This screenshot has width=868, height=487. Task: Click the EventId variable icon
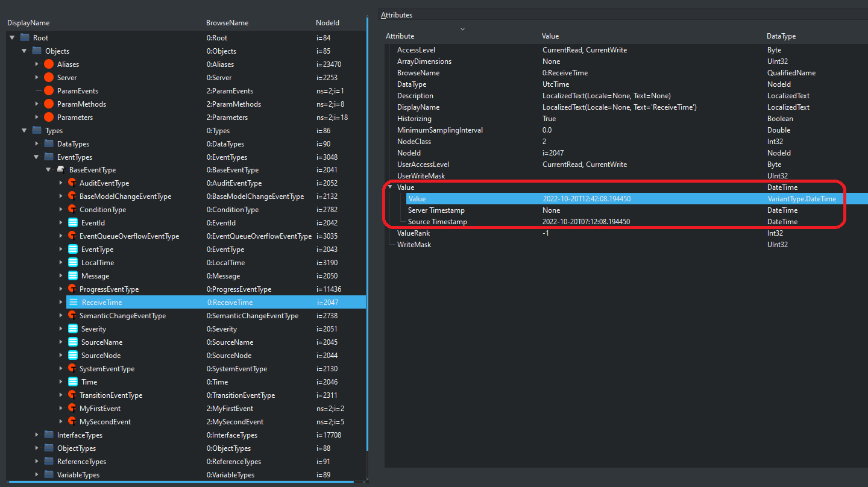tap(73, 223)
